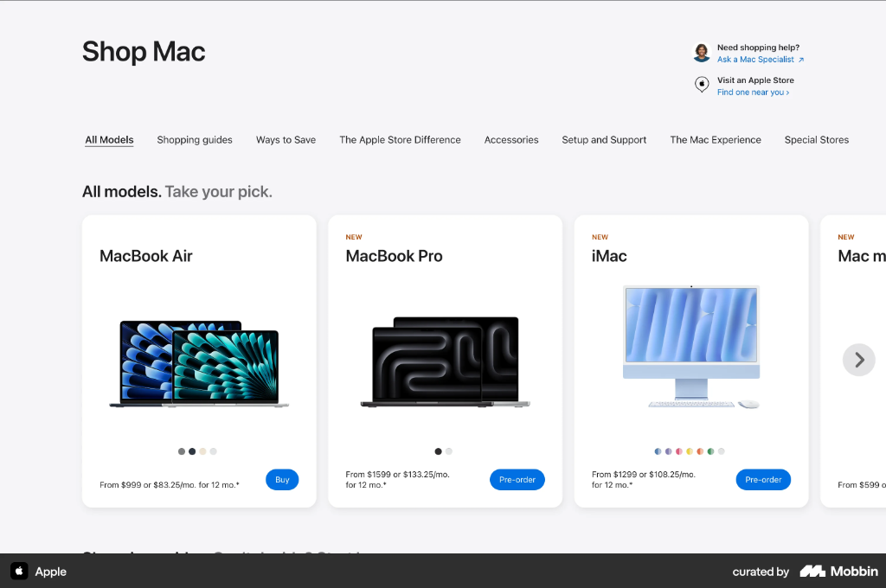Click the Apple label in the bottom bar

point(51,572)
